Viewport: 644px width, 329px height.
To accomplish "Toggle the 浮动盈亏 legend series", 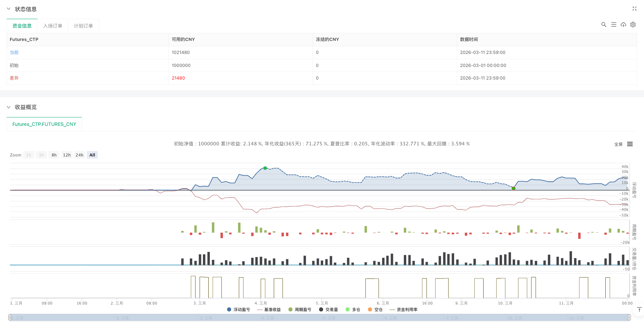I will [x=239, y=309].
